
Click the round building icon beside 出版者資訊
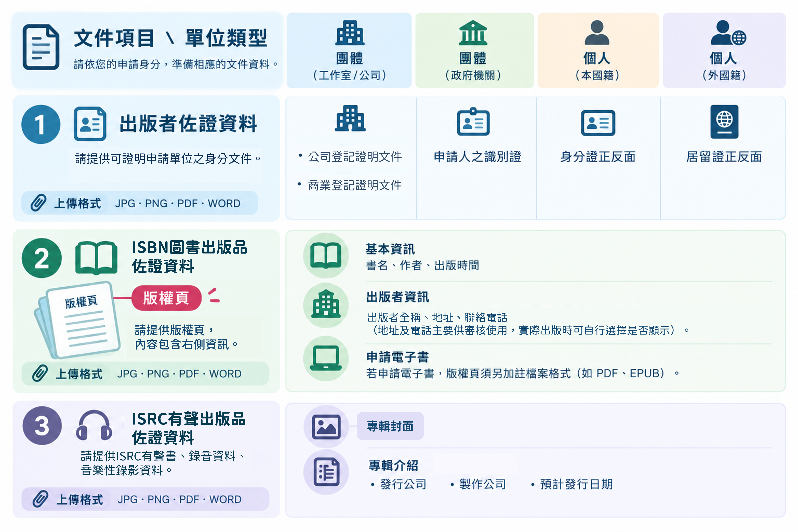coord(326,305)
